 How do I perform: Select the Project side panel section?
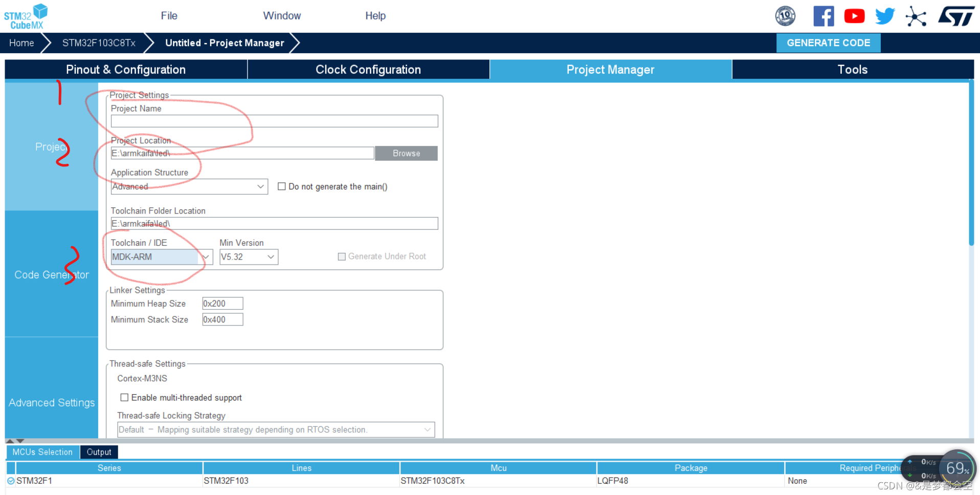click(x=52, y=147)
